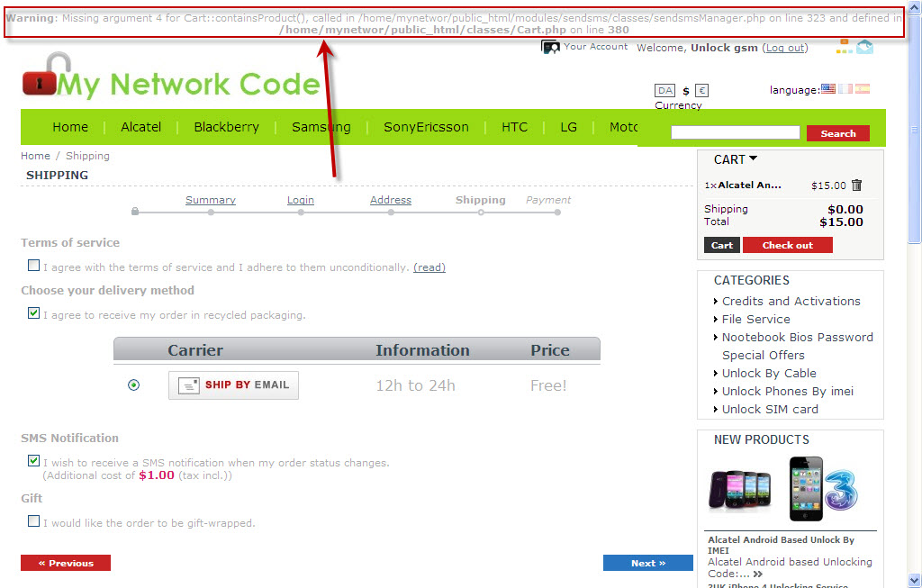Click the scrollbar down arrow

915,580
